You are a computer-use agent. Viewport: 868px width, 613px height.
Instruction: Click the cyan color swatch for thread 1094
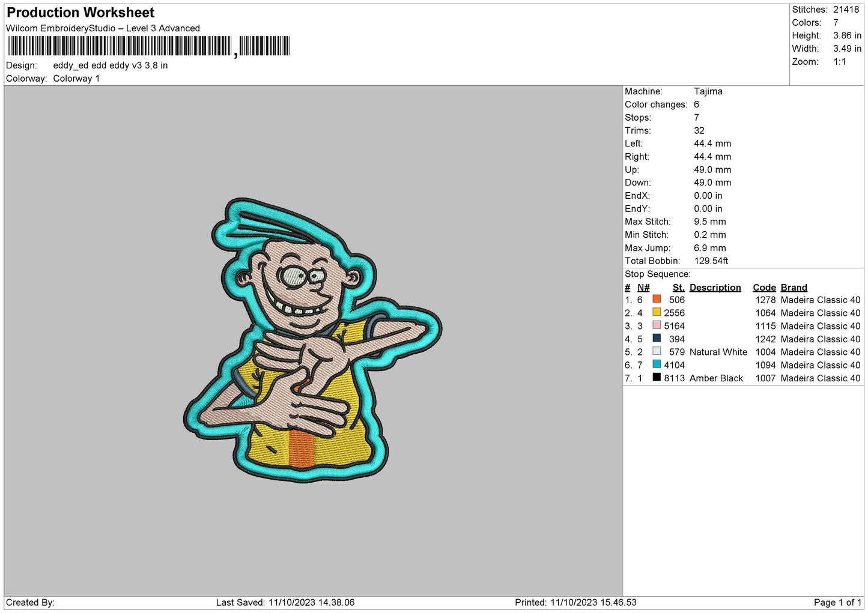pyautogui.click(x=657, y=364)
